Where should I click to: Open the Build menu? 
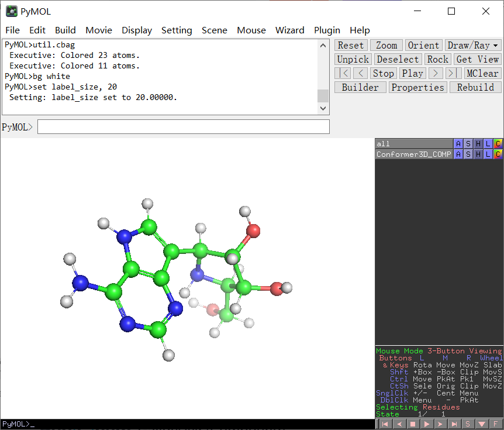click(65, 30)
